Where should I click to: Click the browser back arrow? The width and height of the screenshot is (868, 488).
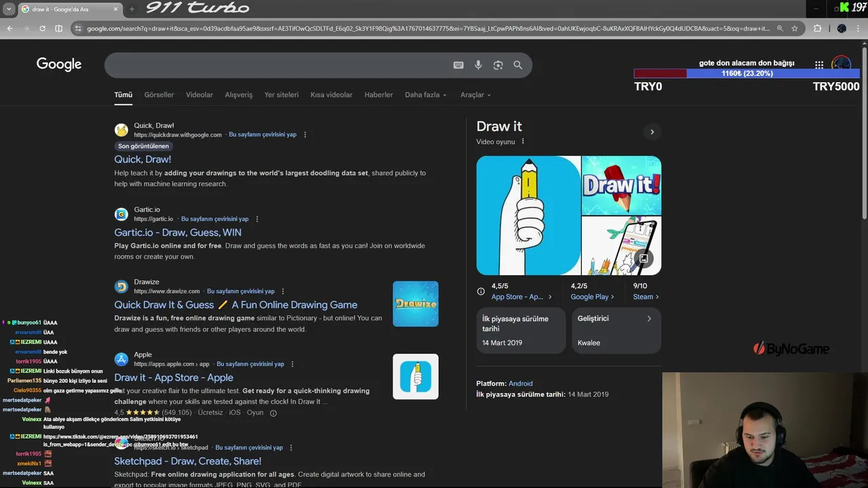(9, 28)
